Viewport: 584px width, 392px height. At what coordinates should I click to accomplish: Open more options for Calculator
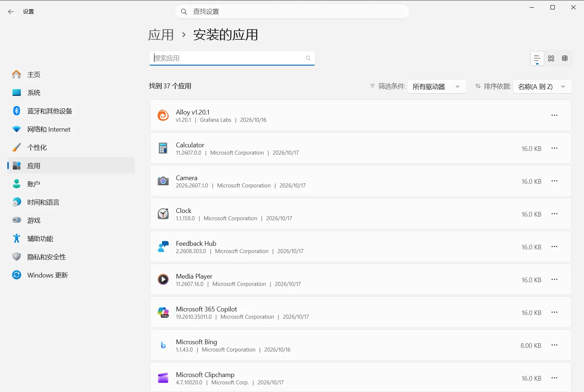coord(554,148)
